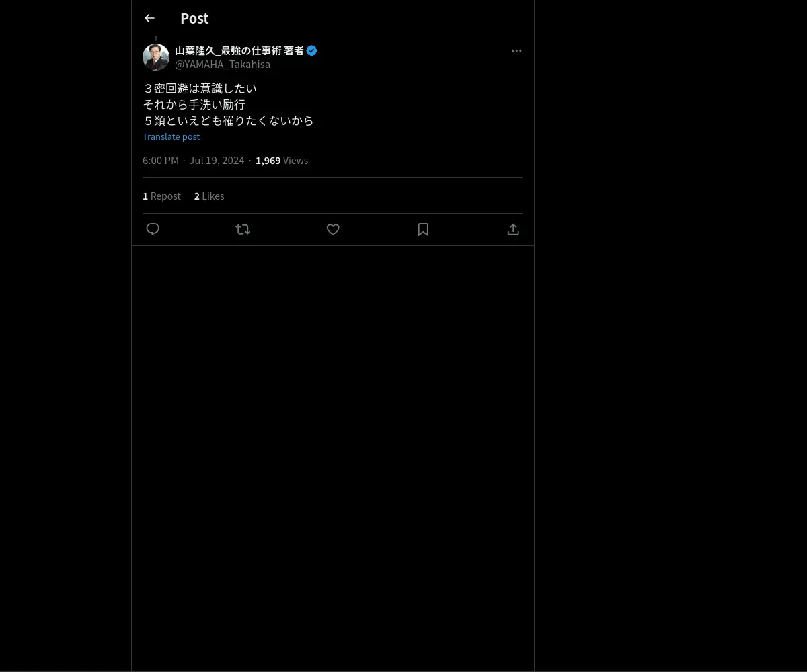Like the post with the heart icon
Viewport: 807px width, 672px height.
point(333,229)
